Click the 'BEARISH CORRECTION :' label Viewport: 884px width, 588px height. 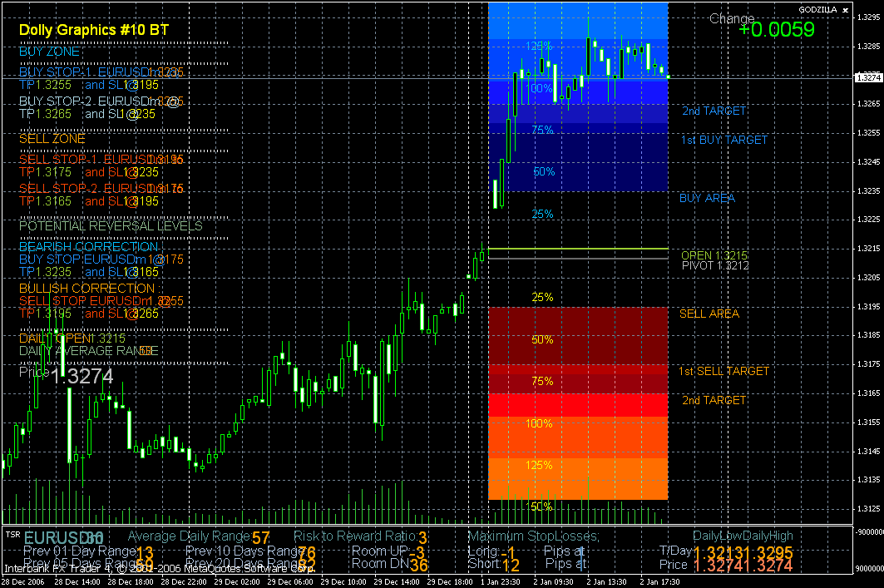click(90, 247)
